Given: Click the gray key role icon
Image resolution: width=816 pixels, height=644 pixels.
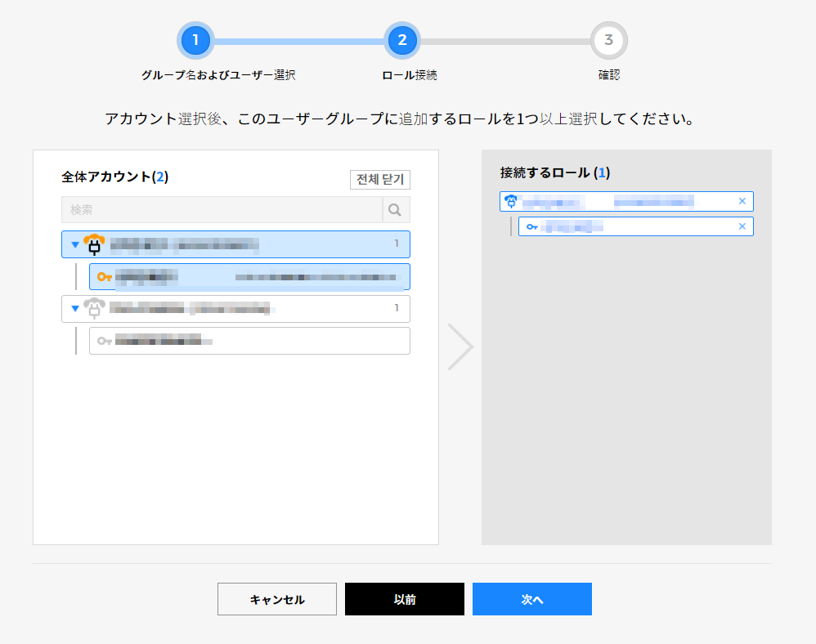Looking at the screenshot, I should coord(104,341).
